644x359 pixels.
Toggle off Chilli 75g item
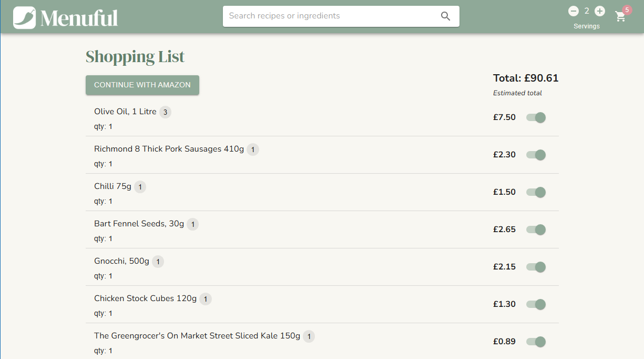point(536,192)
